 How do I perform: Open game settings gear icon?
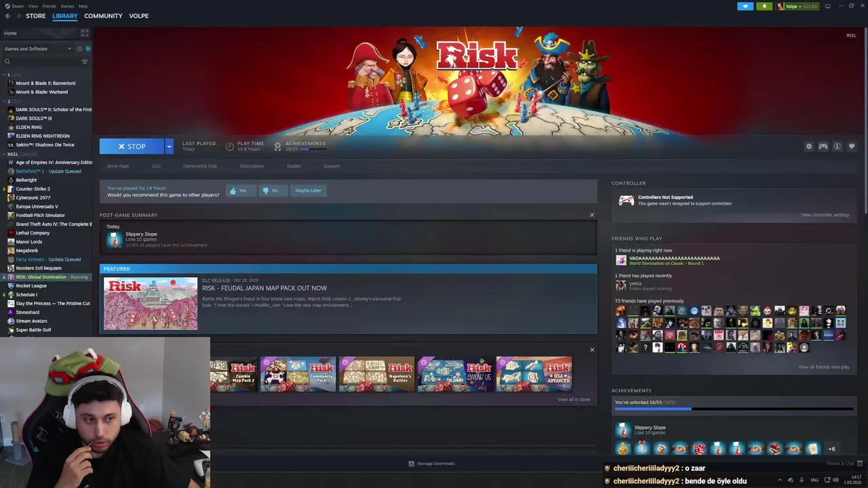(x=808, y=146)
